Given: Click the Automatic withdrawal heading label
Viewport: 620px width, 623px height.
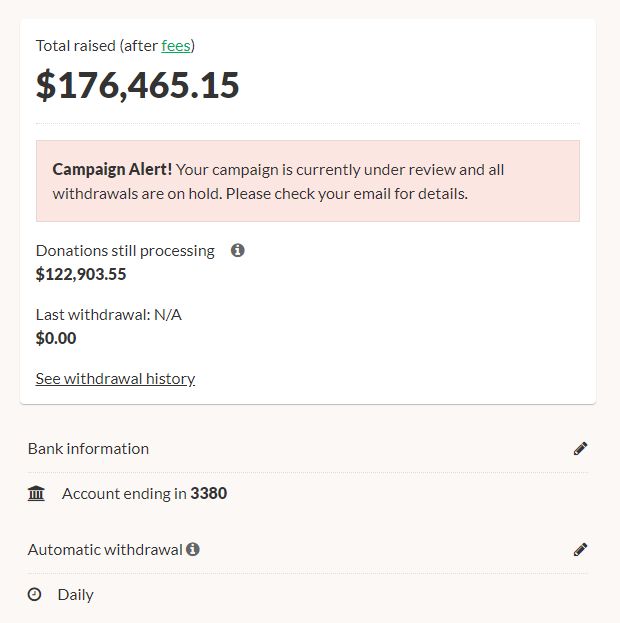Looking at the screenshot, I should pos(105,549).
